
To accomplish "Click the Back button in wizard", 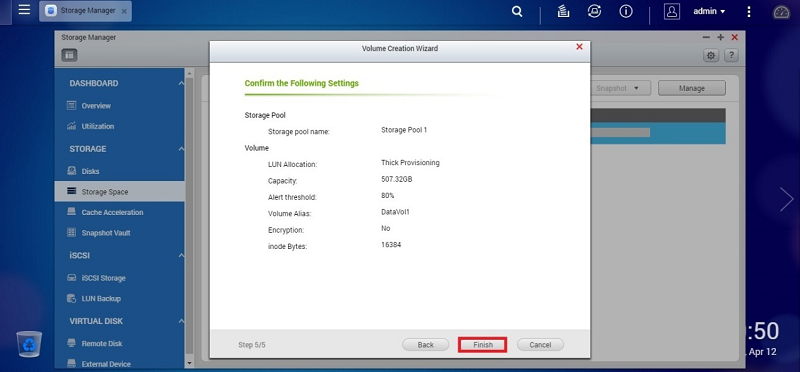I will click(426, 345).
